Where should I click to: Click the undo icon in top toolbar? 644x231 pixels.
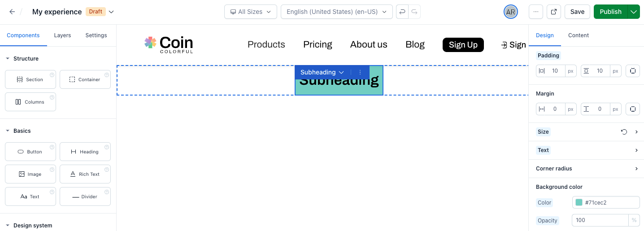402,12
